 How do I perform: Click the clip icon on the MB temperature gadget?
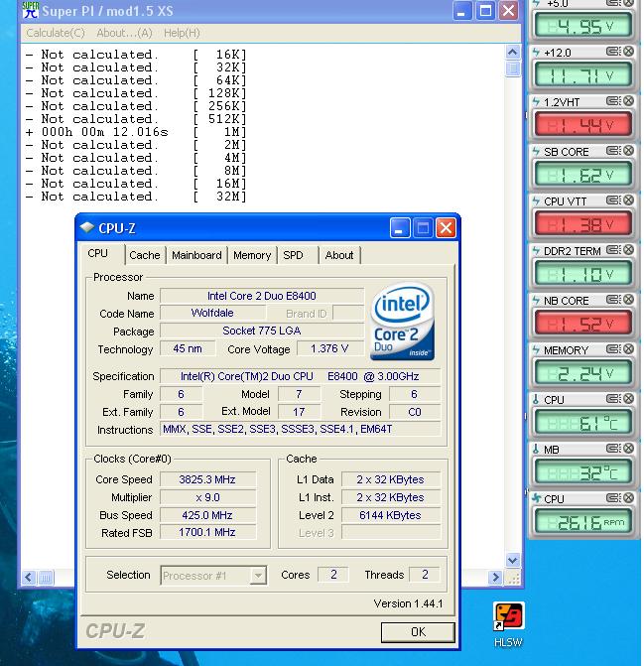click(613, 449)
